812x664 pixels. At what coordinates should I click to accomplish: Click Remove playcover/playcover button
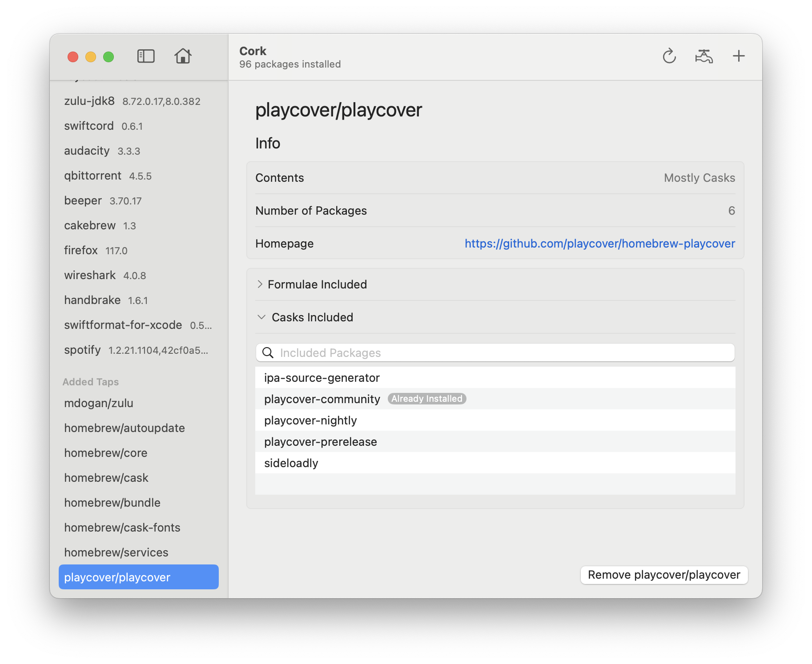pyautogui.click(x=664, y=575)
